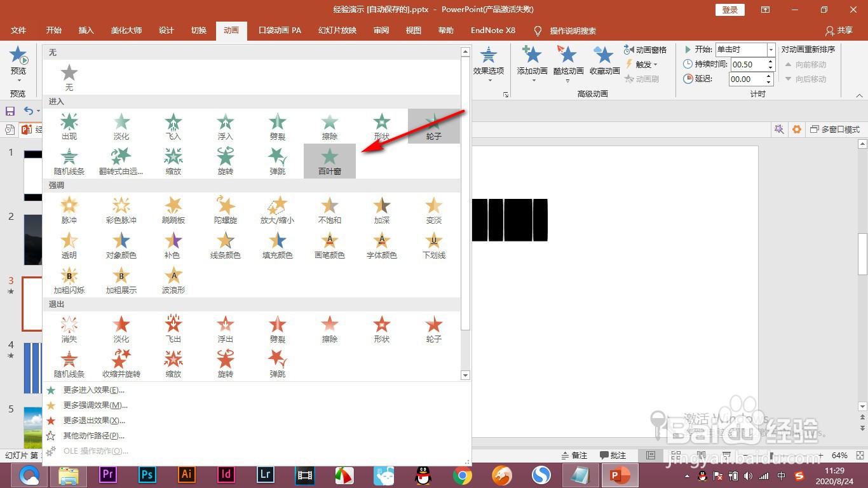868x488 pixels.
Task: Open Photoshop from the taskbar
Action: pos(147,475)
